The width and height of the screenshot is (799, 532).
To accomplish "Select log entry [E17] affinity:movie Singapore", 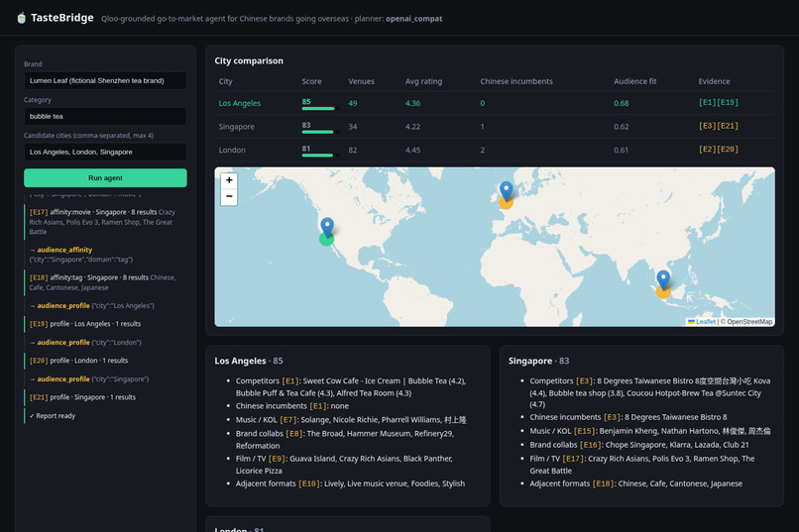I will tap(105, 222).
